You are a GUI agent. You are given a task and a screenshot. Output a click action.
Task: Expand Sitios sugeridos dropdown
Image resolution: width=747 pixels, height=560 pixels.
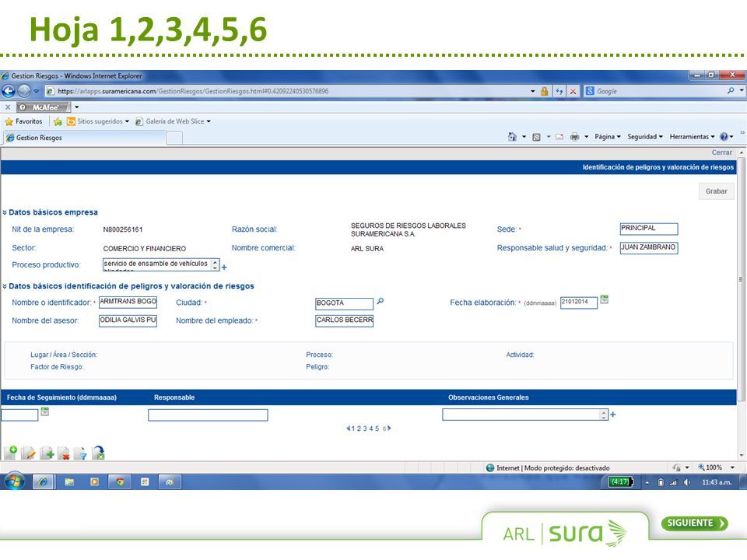(x=127, y=121)
